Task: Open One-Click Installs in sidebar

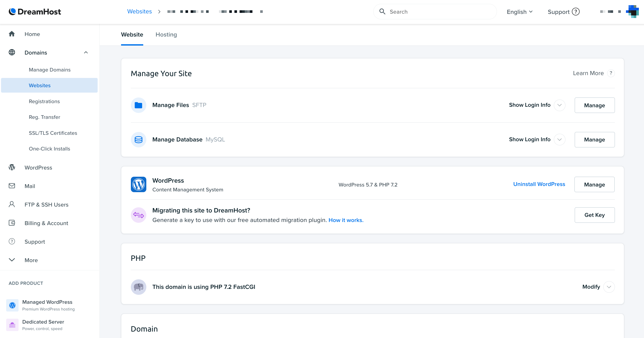Action: click(49, 149)
